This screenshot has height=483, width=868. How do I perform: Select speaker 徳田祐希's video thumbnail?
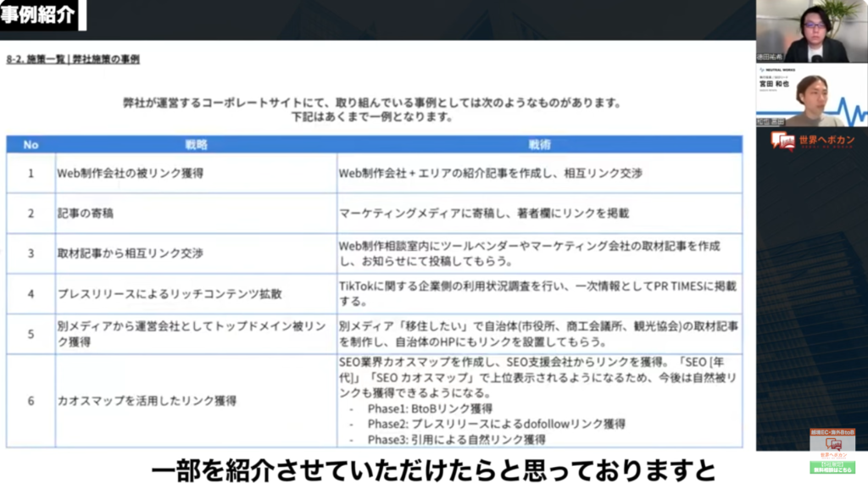tap(811, 31)
